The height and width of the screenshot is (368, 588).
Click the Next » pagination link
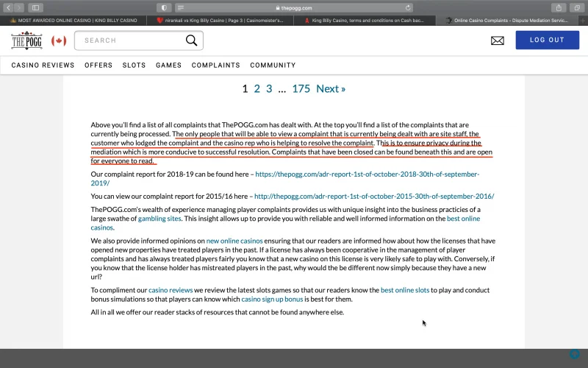click(331, 88)
